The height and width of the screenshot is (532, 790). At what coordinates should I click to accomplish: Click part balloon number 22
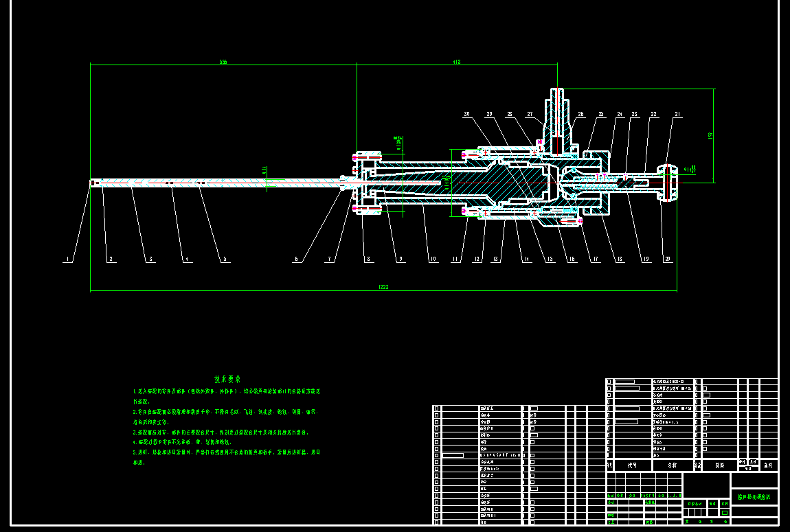pyautogui.click(x=653, y=114)
